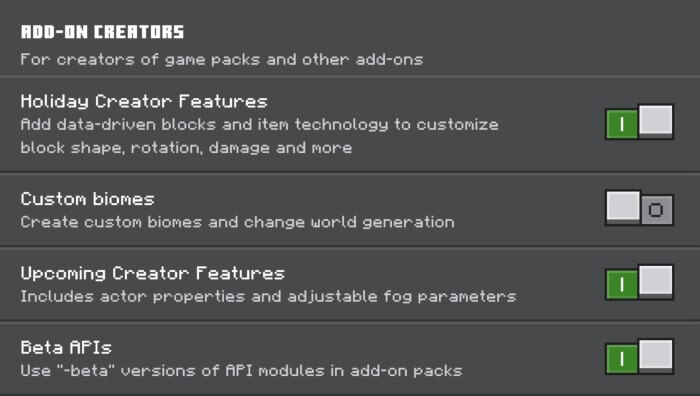Click the O indicator on Custom biomes switch
The width and height of the screenshot is (700, 396).
coord(656,210)
